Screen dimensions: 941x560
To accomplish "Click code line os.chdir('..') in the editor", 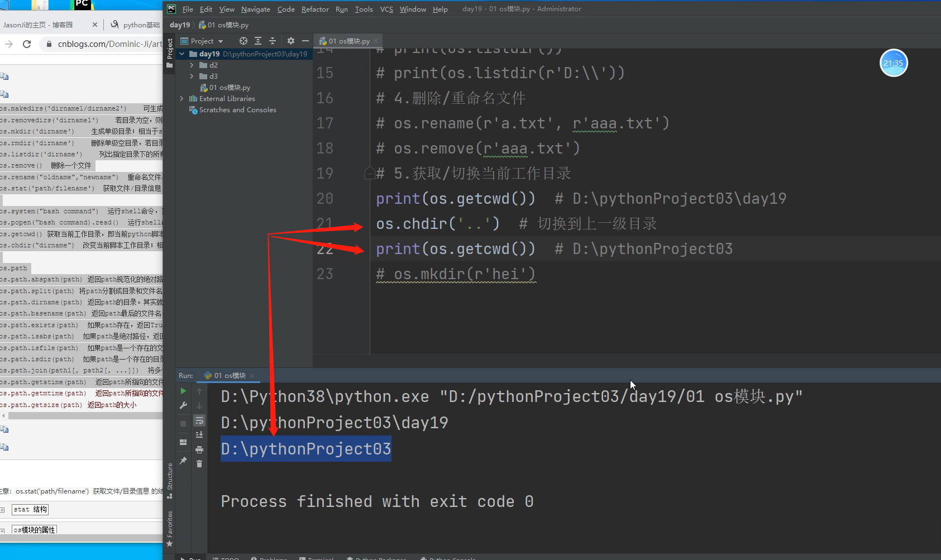I will click(438, 224).
